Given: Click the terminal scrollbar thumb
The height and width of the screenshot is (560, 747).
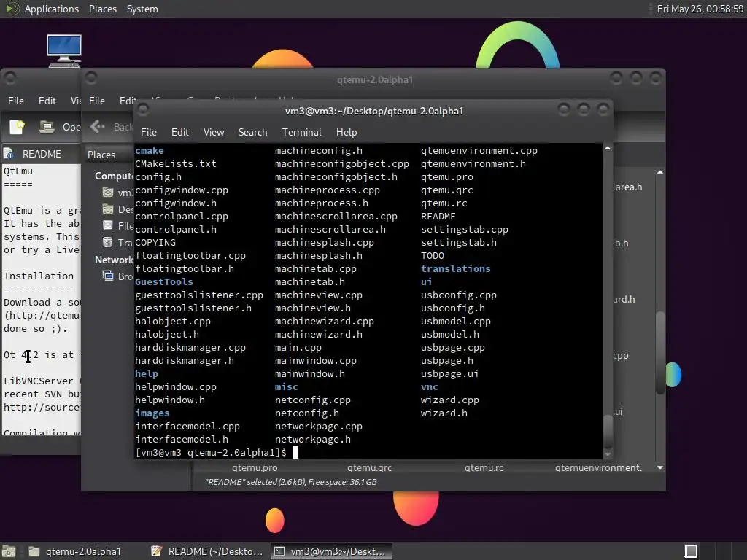Looking at the screenshot, I should tap(608, 430).
